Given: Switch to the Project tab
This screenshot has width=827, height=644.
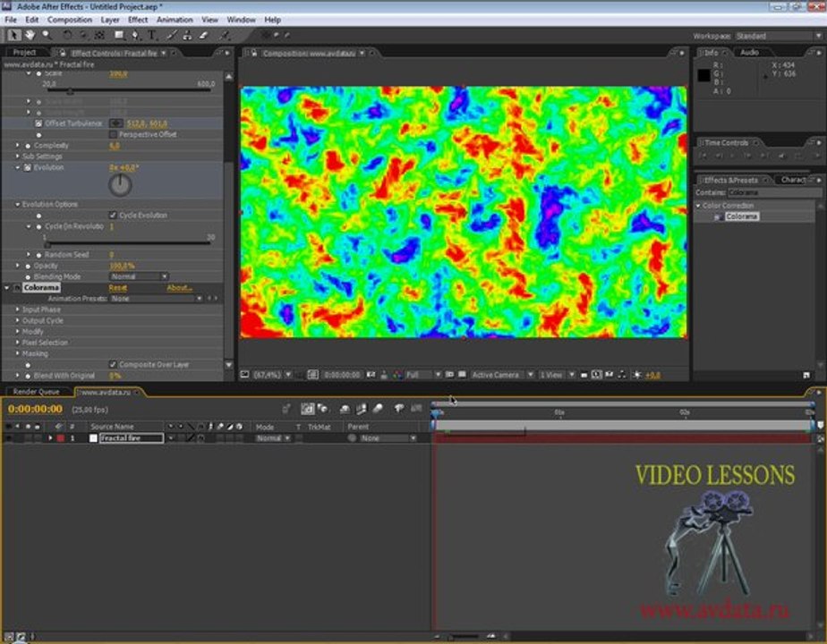Looking at the screenshot, I should pyautogui.click(x=24, y=52).
